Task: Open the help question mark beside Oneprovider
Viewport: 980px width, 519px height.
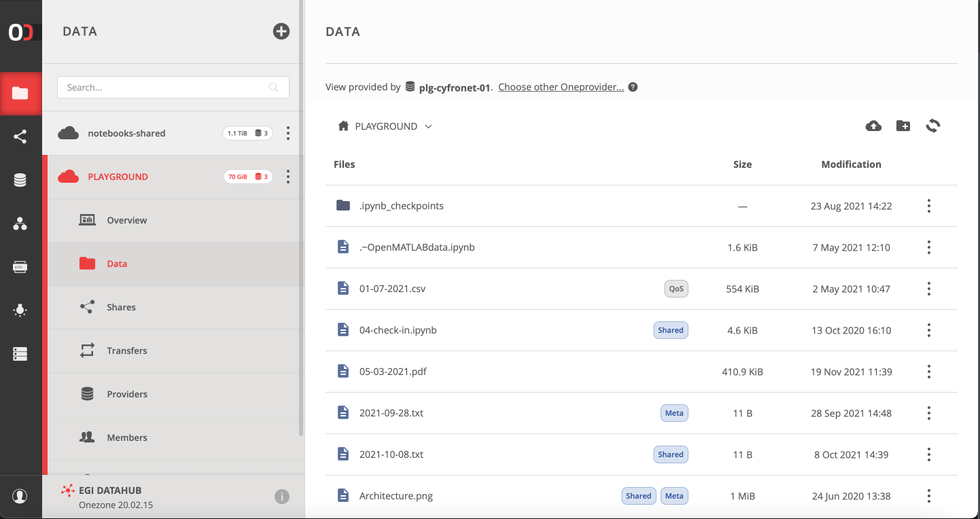Action: pos(633,87)
